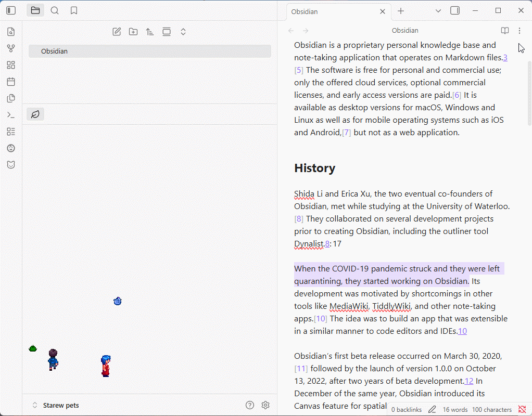Open 0 backlinks in status bar
Screen dimensions: 532x416
click(406, 410)
